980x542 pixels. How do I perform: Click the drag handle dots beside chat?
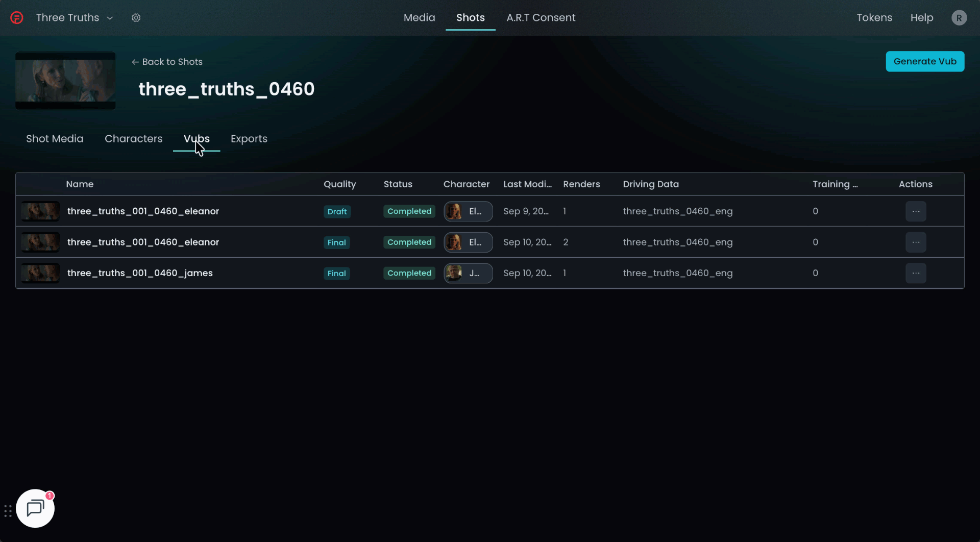point(8,511)
